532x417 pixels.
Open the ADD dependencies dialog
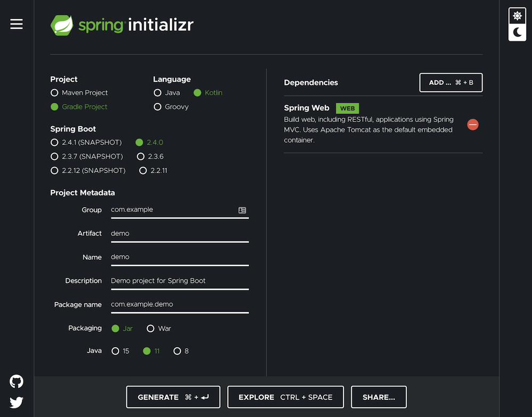click(x=451, y=83)
